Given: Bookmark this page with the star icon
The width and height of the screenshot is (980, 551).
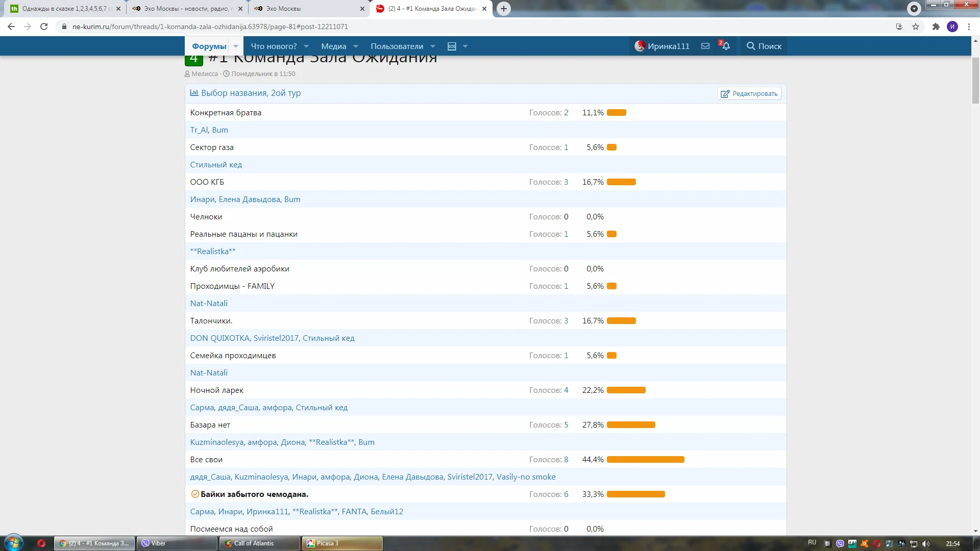Looking at the screenshot, I should tap(916, 27).
